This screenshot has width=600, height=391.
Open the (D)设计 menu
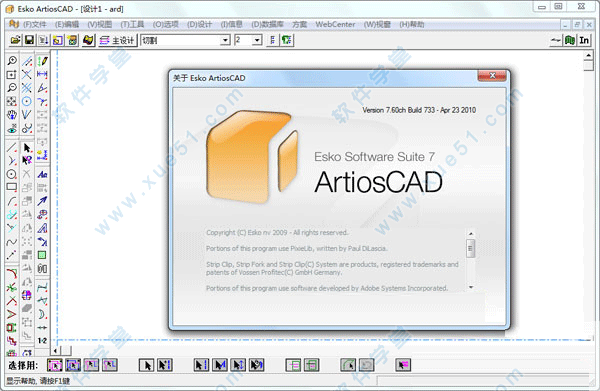click(199, 24)
